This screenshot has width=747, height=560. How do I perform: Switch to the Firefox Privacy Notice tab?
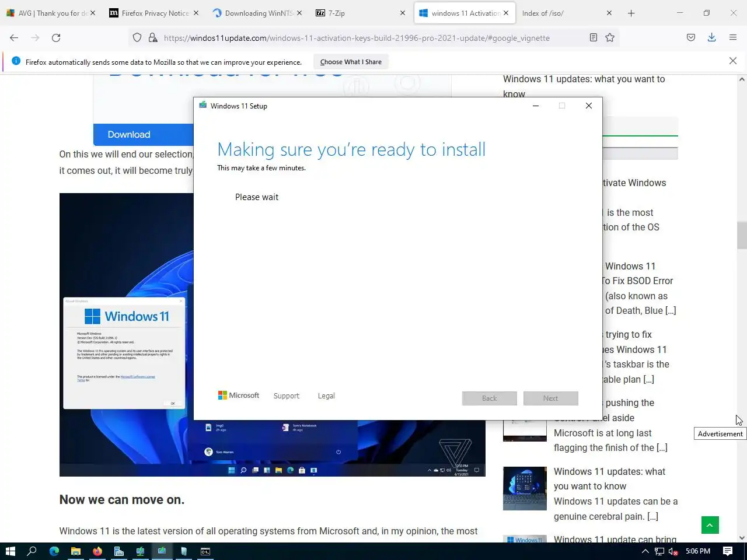(154, 13)
